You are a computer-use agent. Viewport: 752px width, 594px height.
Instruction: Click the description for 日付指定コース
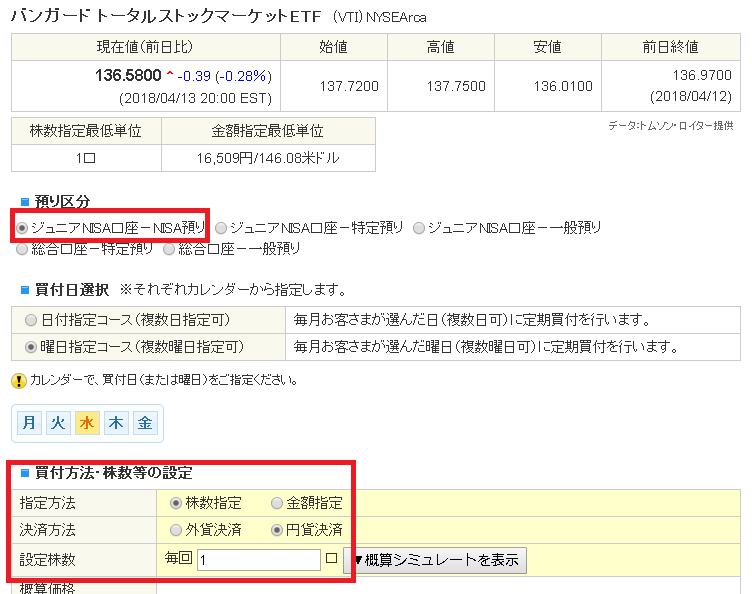pyautogui.click(x=472, y=320)
